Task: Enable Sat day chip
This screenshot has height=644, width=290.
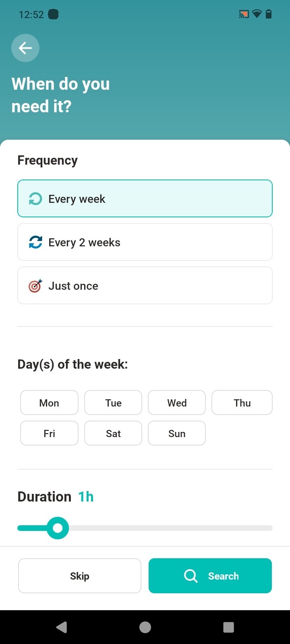Action: point(113,433)
